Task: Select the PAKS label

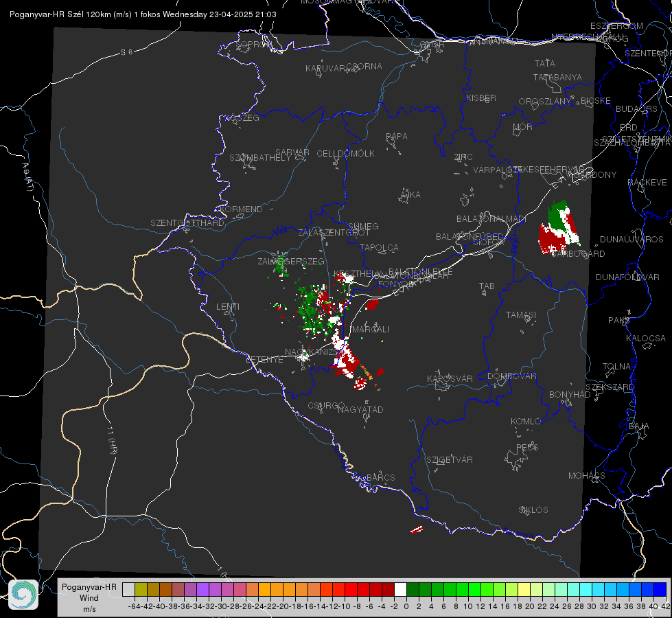Action: 618,321
